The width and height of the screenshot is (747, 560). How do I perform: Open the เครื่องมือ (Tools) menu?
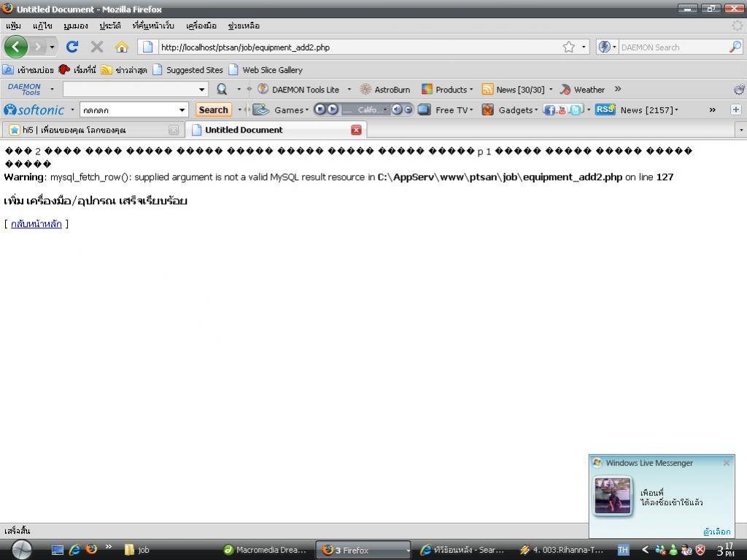[x=201, y=26]
